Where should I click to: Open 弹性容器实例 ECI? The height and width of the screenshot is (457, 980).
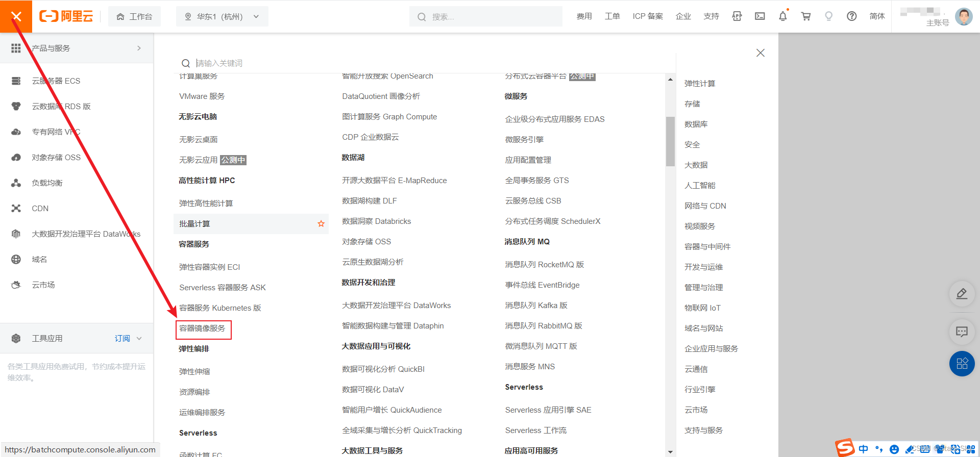pyautogui.click(x=209, y=267)
